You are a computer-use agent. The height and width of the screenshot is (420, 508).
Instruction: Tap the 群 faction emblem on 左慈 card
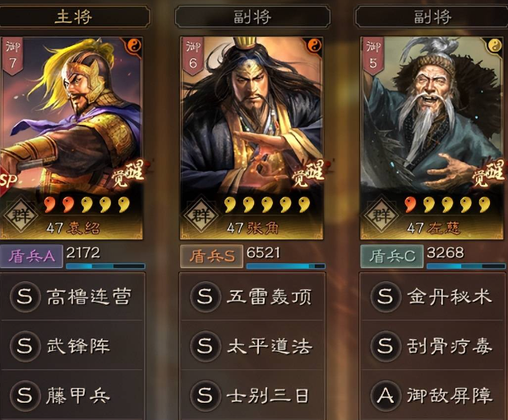click(381, 215)
